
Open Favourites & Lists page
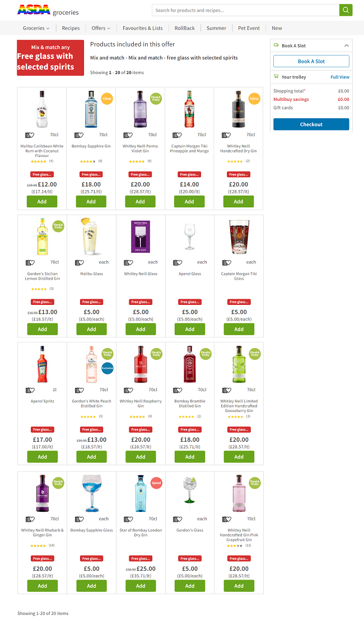pyautogui.click(x=142, y=28)
